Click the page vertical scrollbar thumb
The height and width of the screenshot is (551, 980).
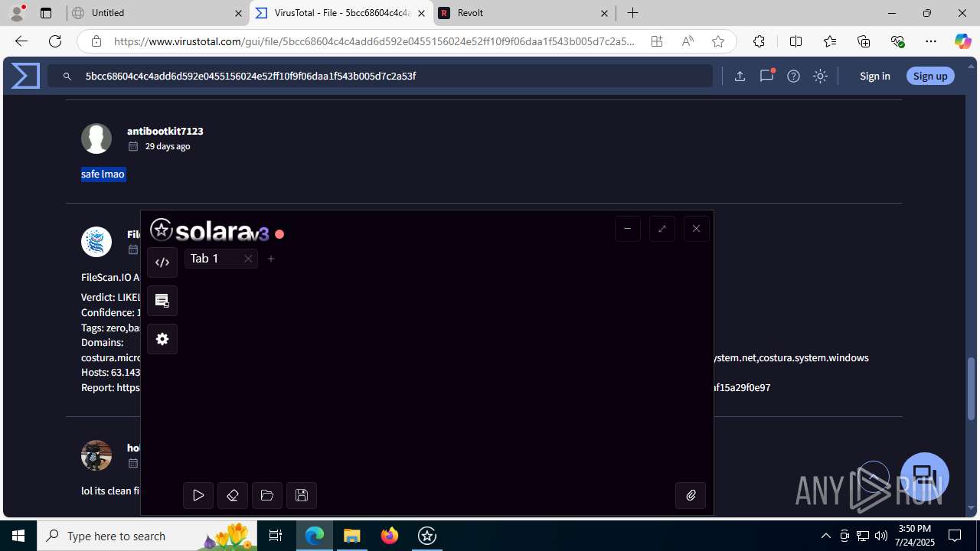click(972, 389)
